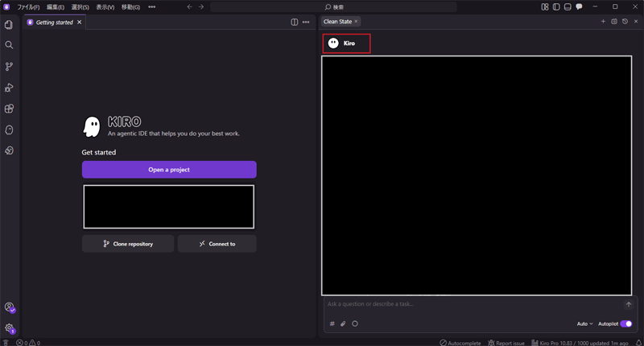Open editor More Actions ellipsis
644x346 pixels.
pyautogui.click(x=306, y=23)
